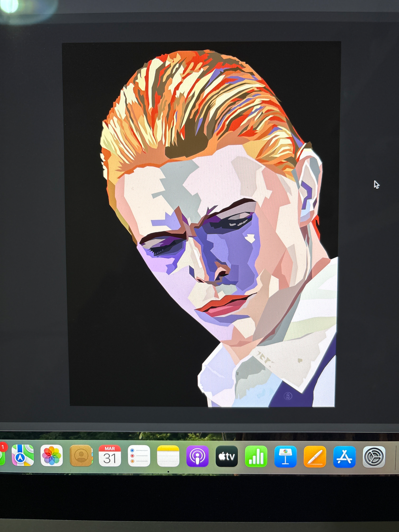The height and width of the screenshot is (532, 399).
Task: Launch the Pages app
Action: (315, 456)
